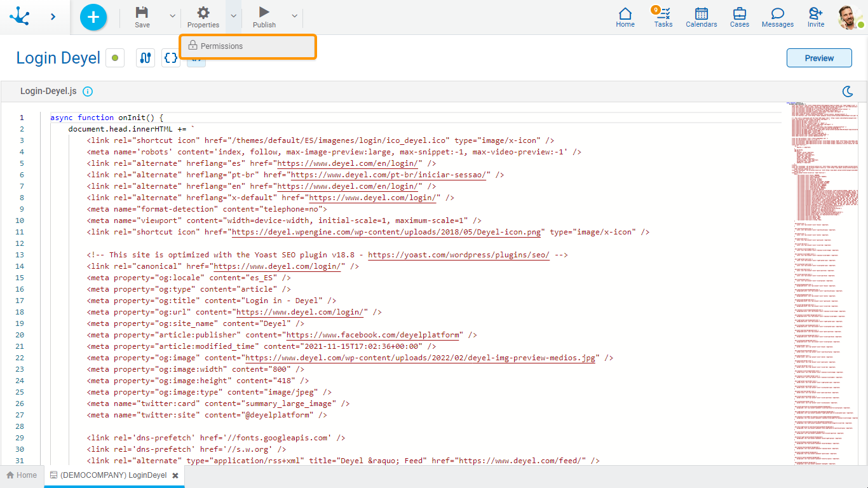
Task: Click line number 13 in gutter
Action: (x=19, y=255)
